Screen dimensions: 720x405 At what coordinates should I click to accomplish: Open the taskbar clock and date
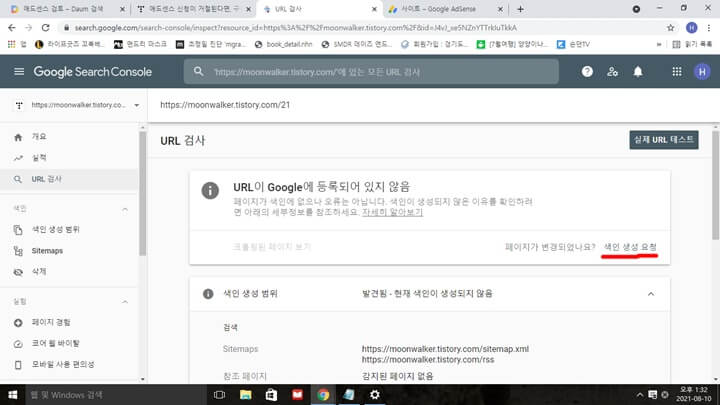(693, 394)
